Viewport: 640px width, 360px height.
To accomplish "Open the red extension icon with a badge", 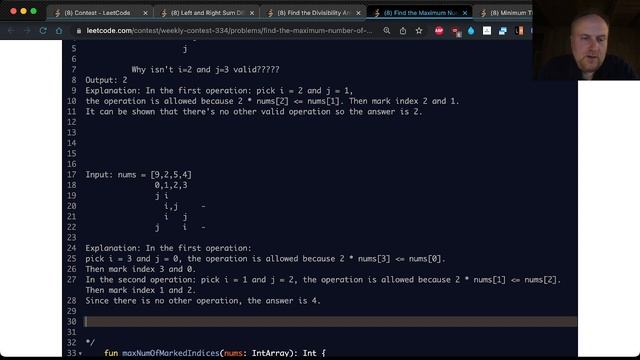I will (x=456, y=31).
